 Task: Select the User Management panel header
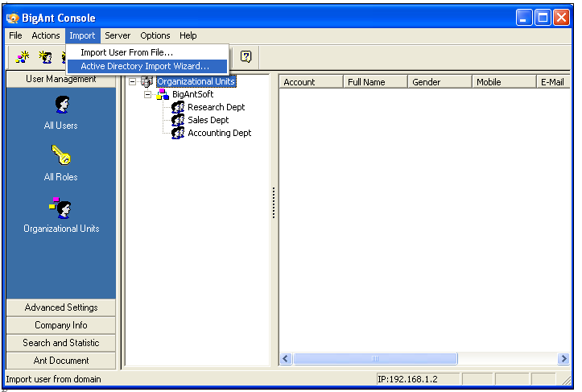point(61,79)
